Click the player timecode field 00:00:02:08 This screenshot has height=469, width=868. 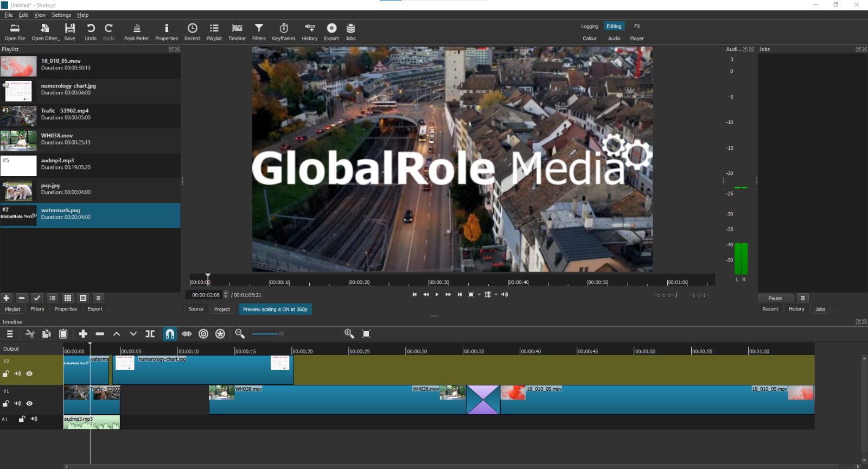click(206, 295)
